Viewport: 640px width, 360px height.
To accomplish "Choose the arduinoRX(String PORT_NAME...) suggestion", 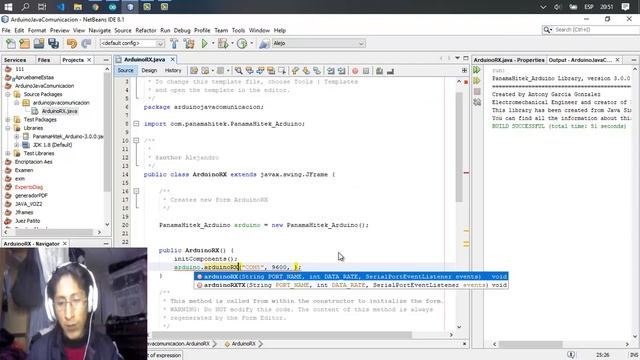I will [x=351, y=276].
